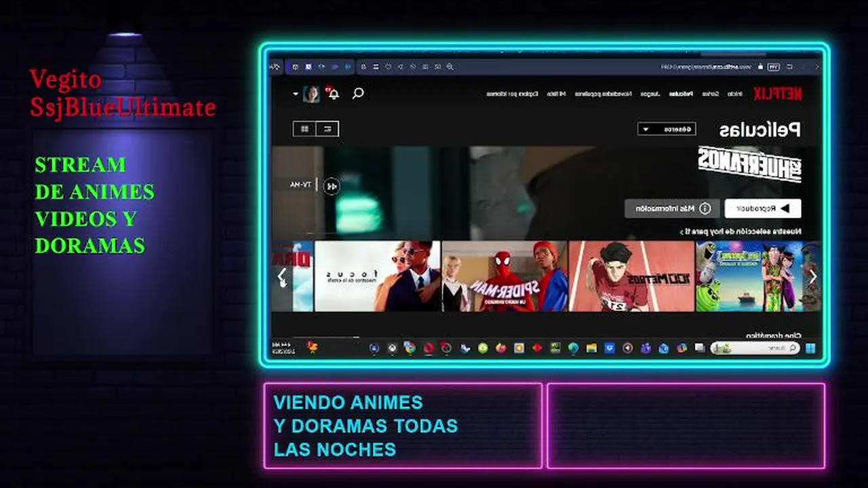Click the Netflix logo
Screen dimensions: 868x488
point(777,94)
